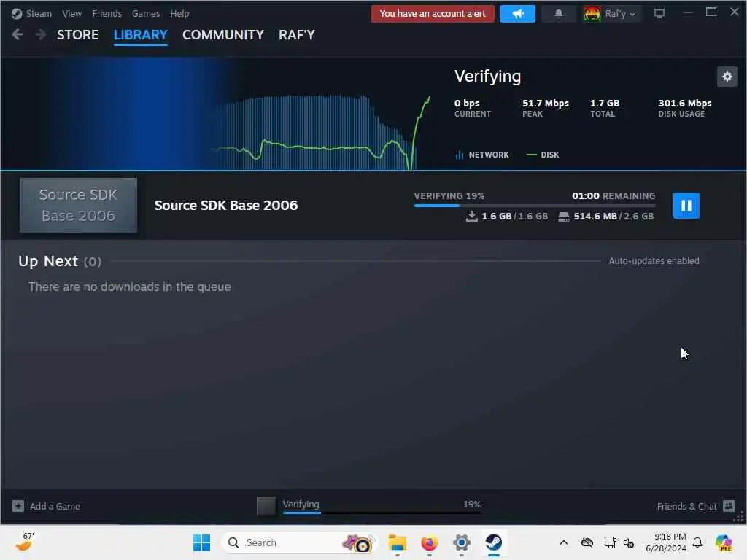Click the network display tray icon
The image size is (747, 560).
click(610, 542)
